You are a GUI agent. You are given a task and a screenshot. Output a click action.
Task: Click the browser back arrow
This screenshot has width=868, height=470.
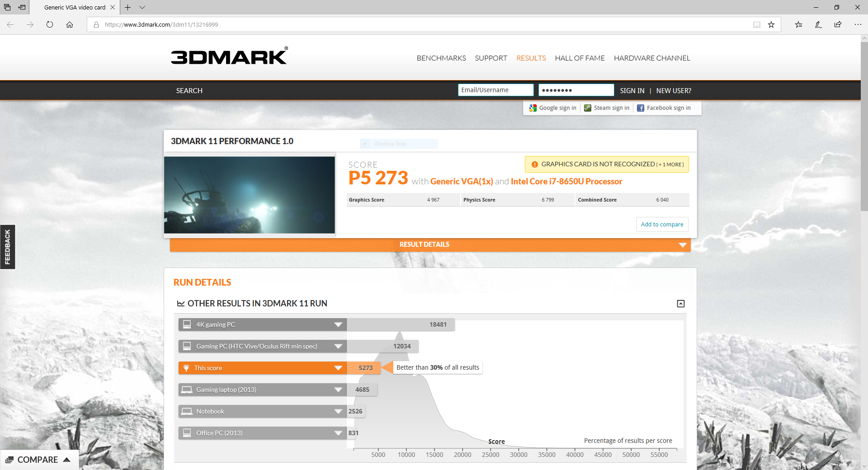pyautogui.click(x=10, y=24)
